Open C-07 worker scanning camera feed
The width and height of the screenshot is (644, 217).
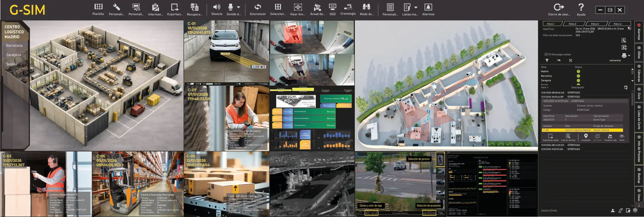[x=226, y=118]
